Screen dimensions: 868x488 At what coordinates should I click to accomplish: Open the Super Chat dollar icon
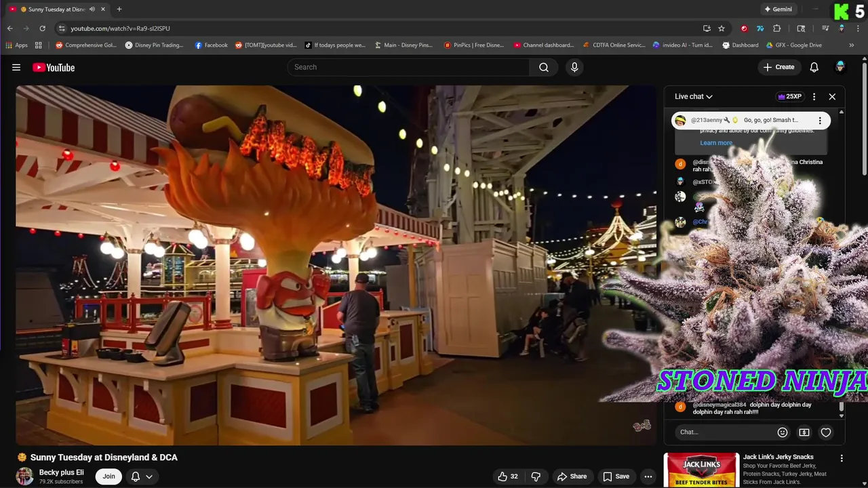[804, 432]
